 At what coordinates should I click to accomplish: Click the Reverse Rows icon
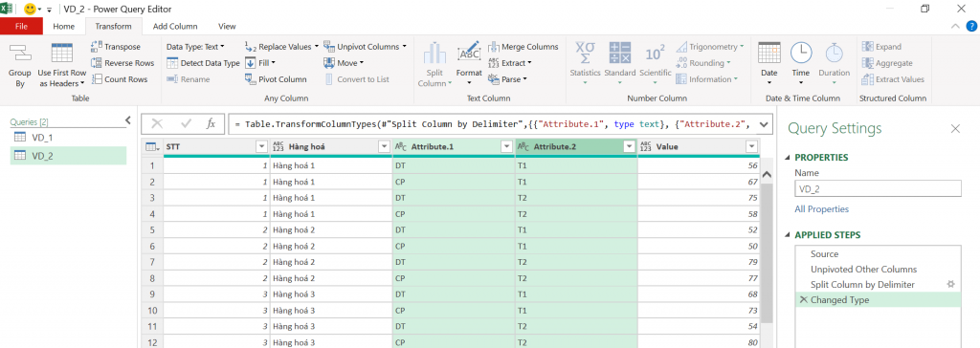(97, 62)
